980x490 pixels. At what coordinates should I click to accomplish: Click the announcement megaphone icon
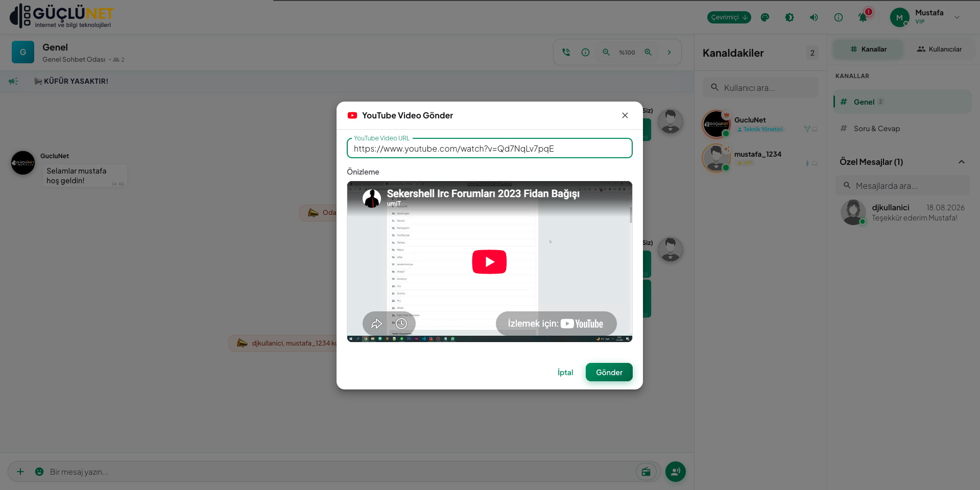pos(13,81)
